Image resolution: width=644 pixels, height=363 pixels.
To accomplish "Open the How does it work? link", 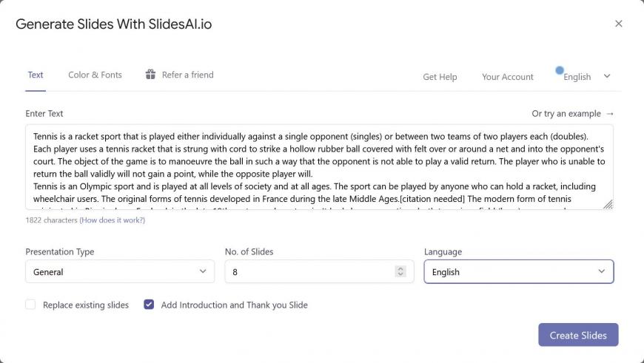I will [x=112, y=220].
